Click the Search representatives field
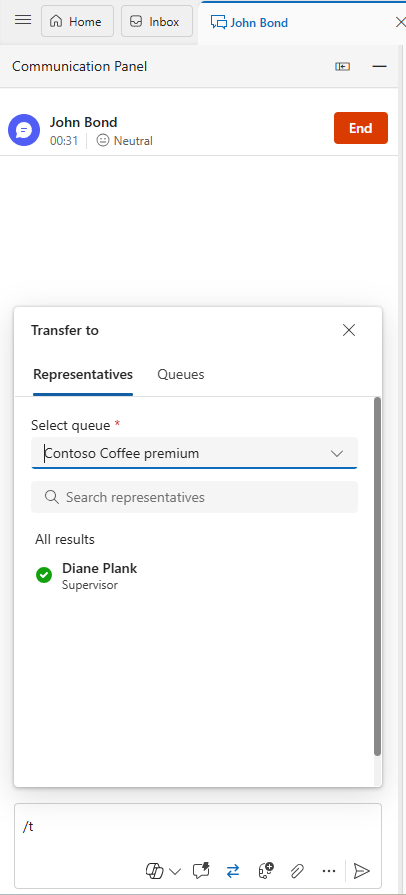Screen dimensions: 406x895 pos(194,497)
